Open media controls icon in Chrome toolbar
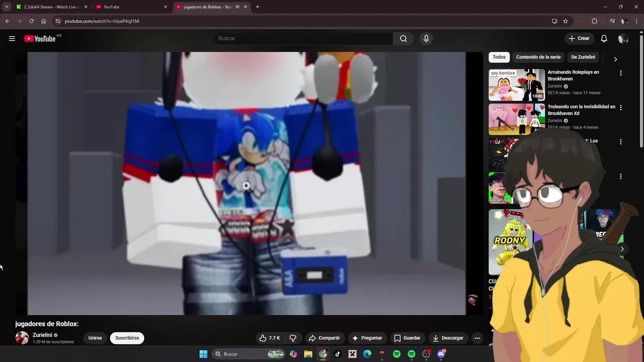644x362 pixels. point(612,21)
